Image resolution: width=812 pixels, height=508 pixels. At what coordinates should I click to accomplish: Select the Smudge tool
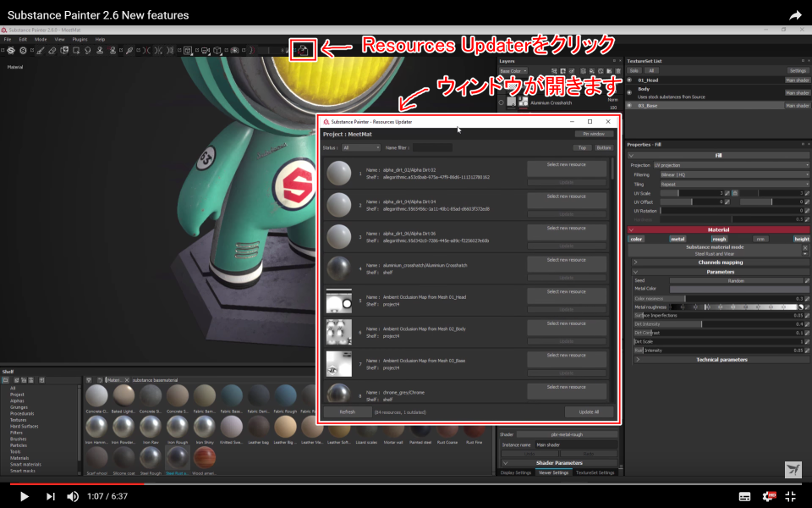coord(87,50)
